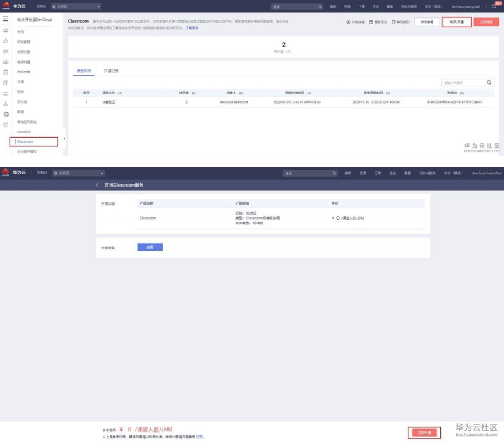
Task: Open 最新活动 gift icon link
Action: (x=378, y=22)
